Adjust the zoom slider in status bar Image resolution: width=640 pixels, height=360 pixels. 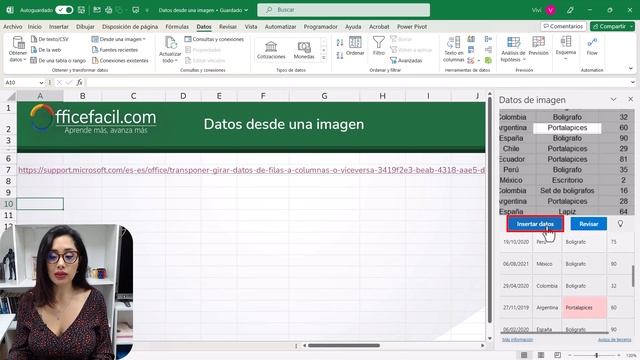coord(596,356)
